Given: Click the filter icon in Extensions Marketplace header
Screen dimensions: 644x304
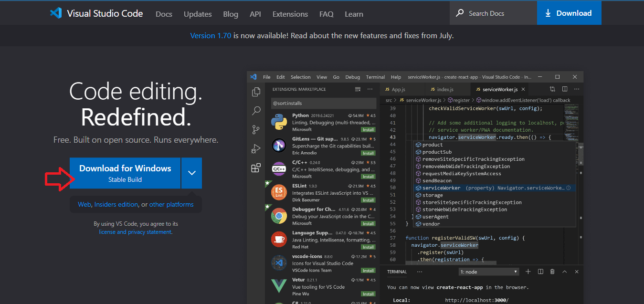Looking at the screenshot, I should tap(358, 89).
